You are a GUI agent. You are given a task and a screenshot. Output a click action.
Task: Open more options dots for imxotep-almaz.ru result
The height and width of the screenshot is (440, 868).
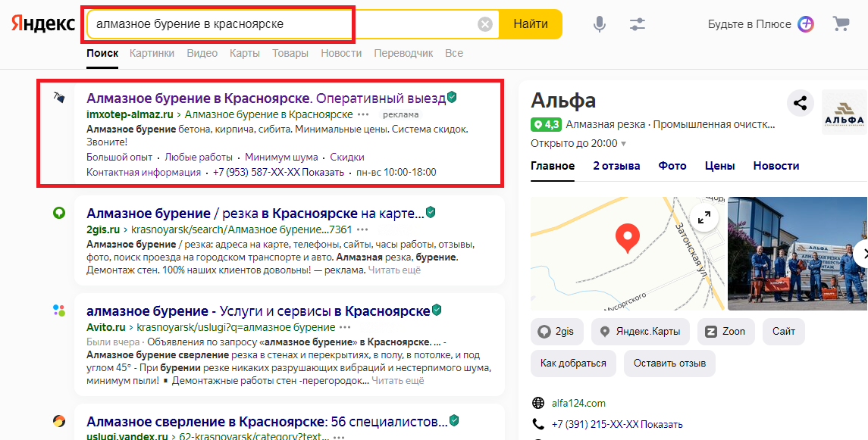point(363,114)
